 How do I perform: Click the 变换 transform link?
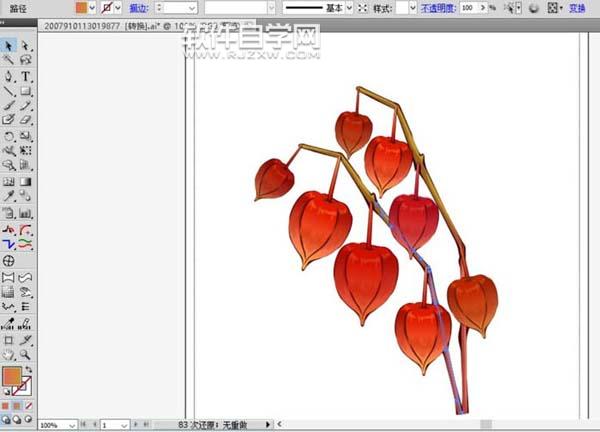click(578, 8)
